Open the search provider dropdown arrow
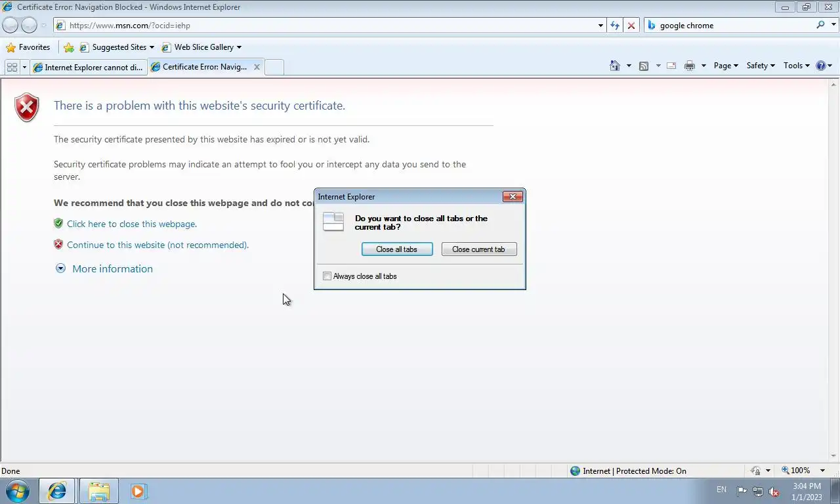840x504 pixels. (833, 26)
